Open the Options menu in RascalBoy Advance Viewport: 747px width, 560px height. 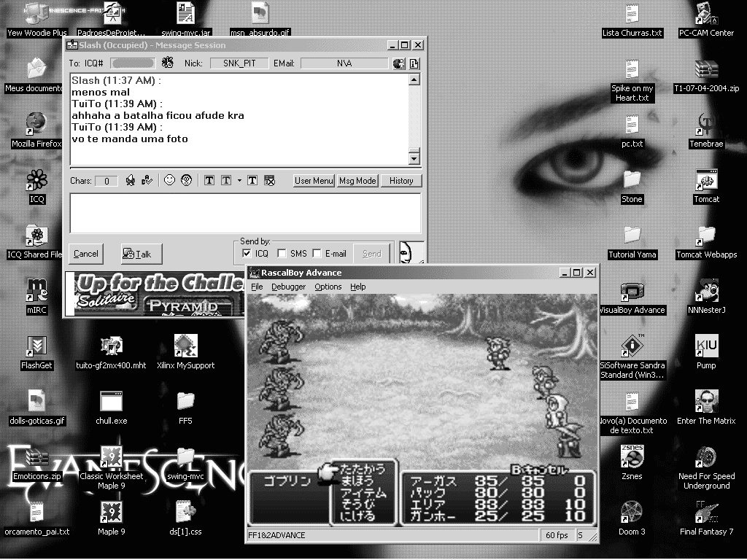pyautogui.click(x=328, y=287)
